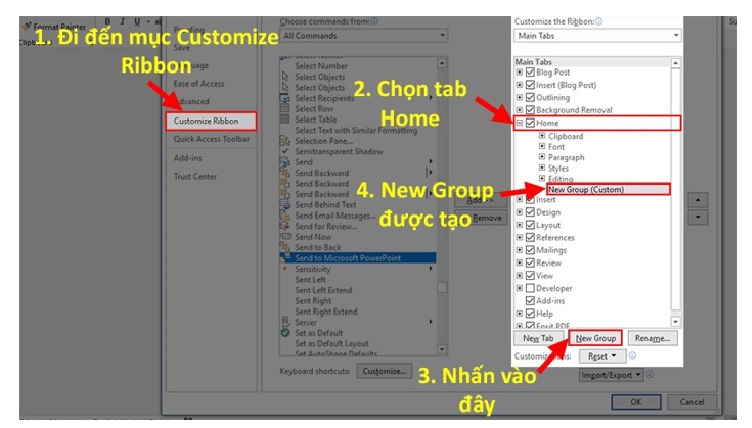Expand the Clipboard group under Home

542,136
